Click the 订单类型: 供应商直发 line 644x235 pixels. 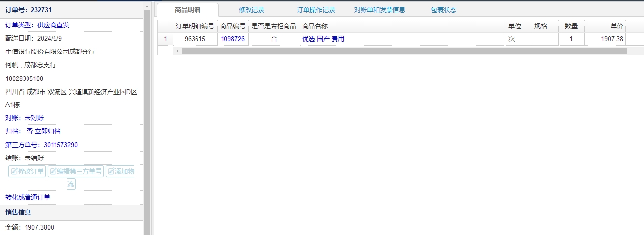coord(37,25)
